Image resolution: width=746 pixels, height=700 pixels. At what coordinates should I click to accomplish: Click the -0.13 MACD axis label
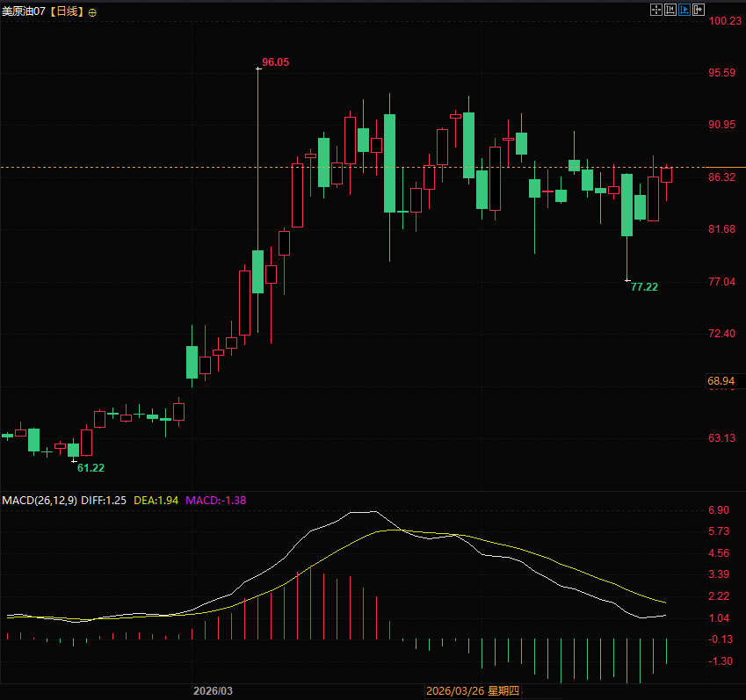coord(721,639)
